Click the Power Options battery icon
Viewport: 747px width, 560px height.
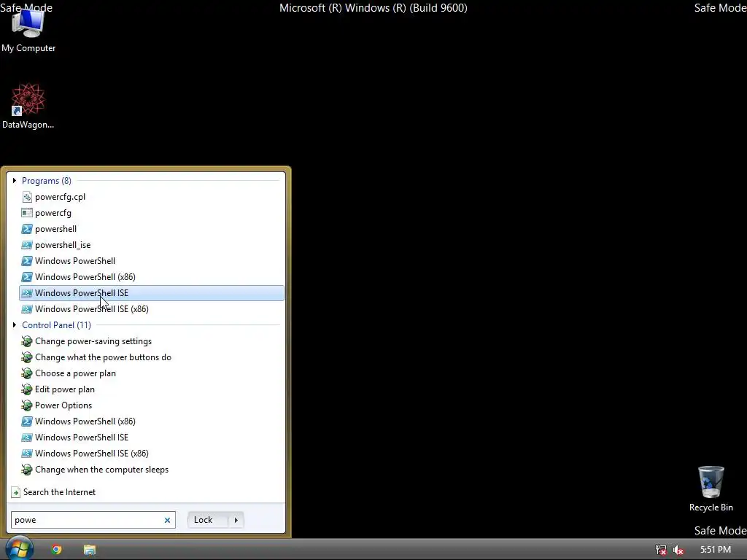(x=27, y=405)
